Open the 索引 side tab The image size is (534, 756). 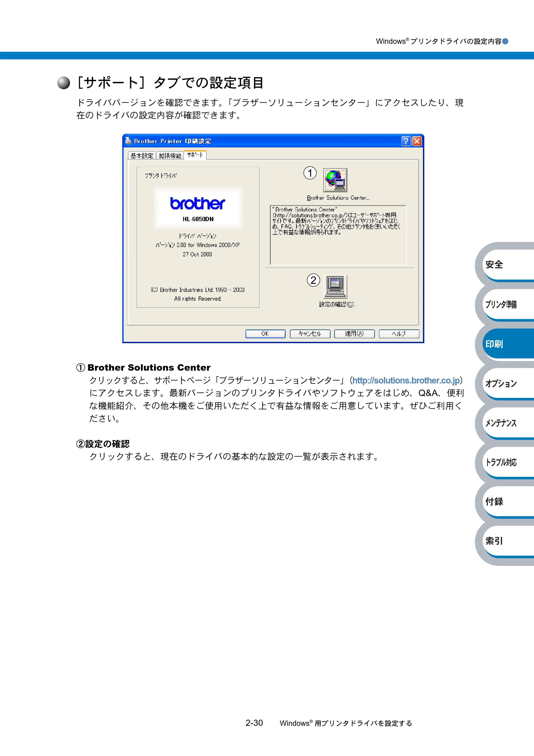(x=509, y=541)
